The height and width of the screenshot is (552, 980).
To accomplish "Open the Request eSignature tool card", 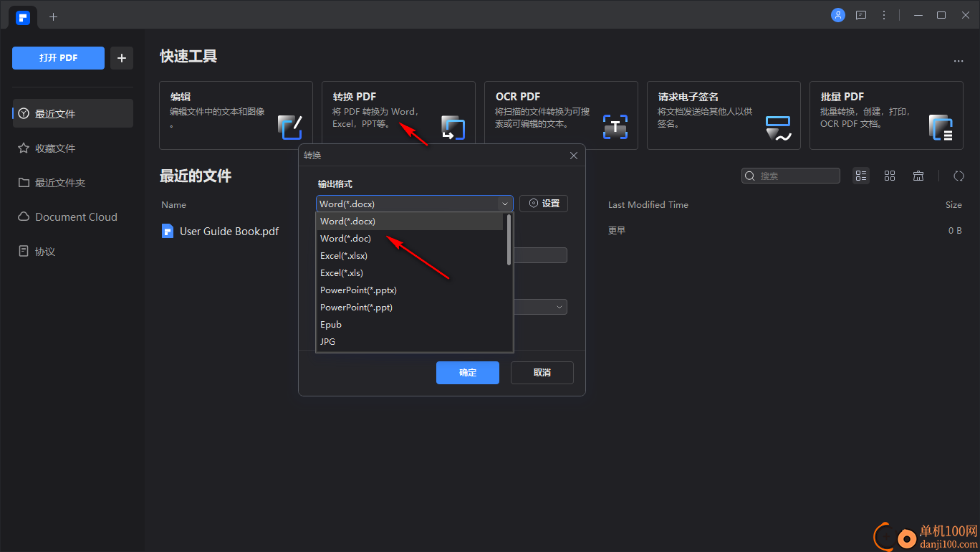I will pos(724,115).
